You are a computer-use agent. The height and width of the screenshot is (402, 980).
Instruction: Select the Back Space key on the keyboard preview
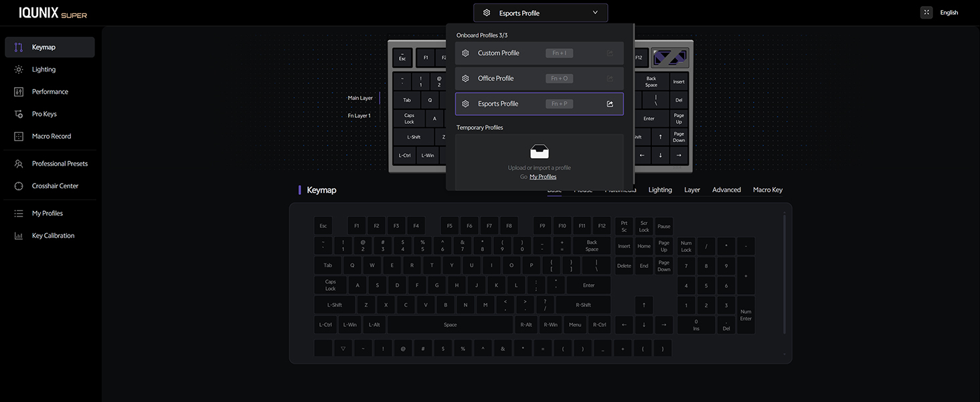pyautogui.click(x=651, y=82)
